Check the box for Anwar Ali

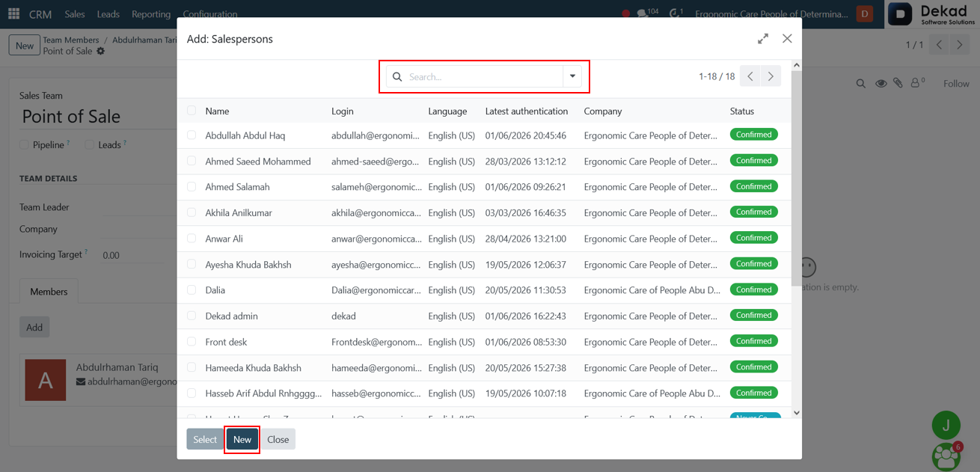[x=192, y=239]
